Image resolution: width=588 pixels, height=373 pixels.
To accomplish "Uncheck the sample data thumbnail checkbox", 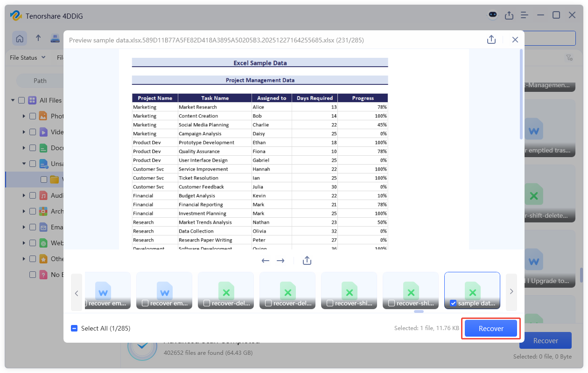I will (453, 303).
